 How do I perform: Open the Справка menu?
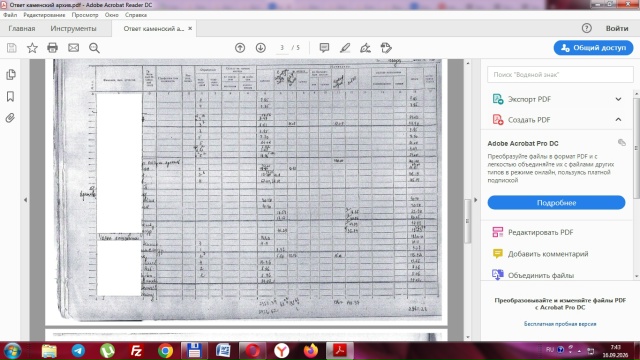(x=136, y=15)
